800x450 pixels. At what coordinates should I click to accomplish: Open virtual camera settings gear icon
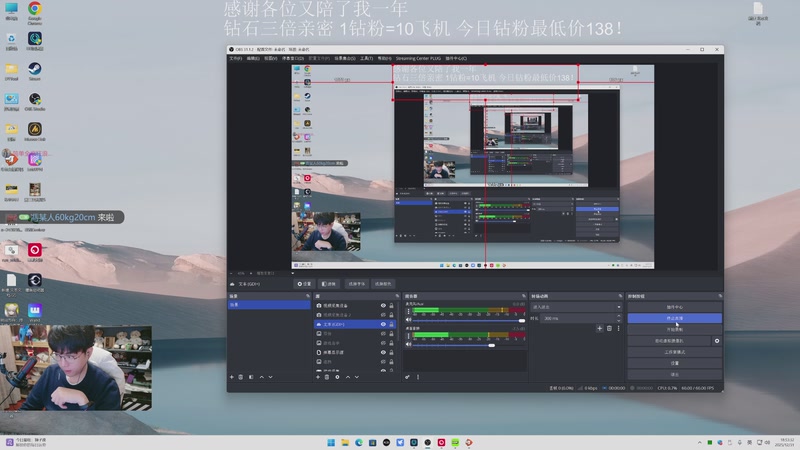tap(717, 341)
